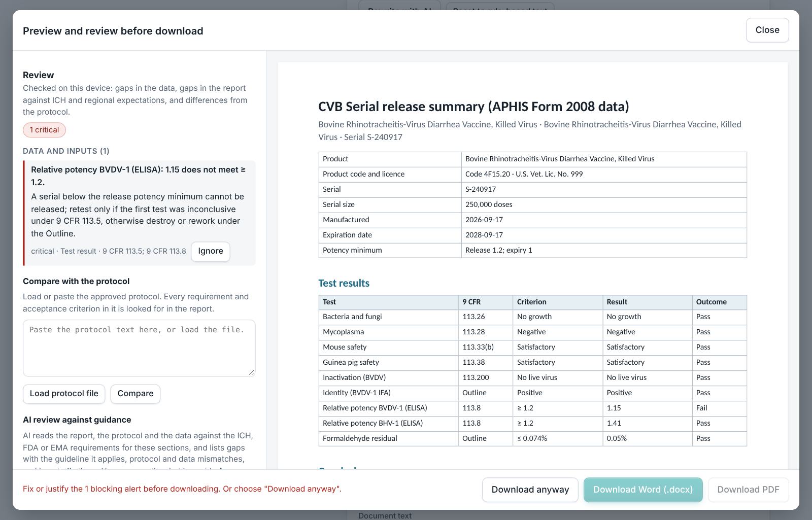
Task: Click the '2026-09-17' manufactured date
Action: tap(484, 220)
